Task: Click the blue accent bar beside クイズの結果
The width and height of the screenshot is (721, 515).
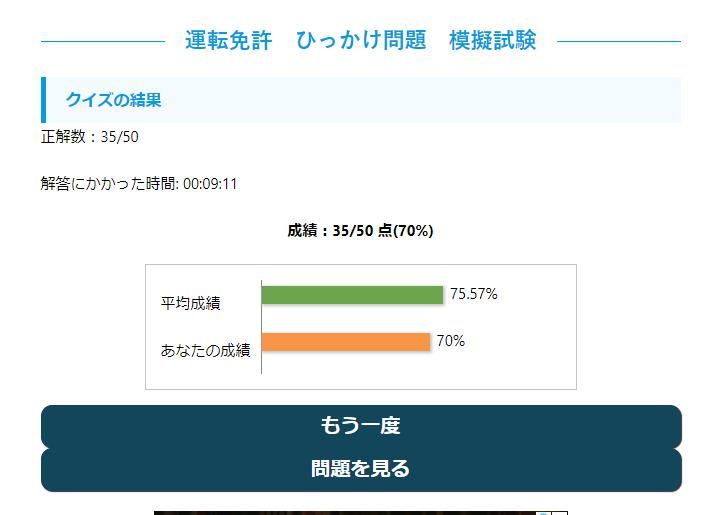Action: point(44,100)
